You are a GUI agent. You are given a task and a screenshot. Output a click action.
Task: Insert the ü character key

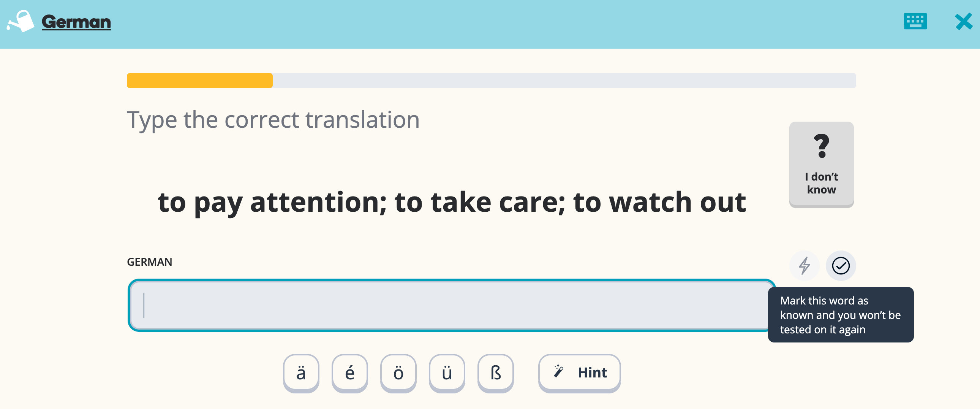point(447,373)
